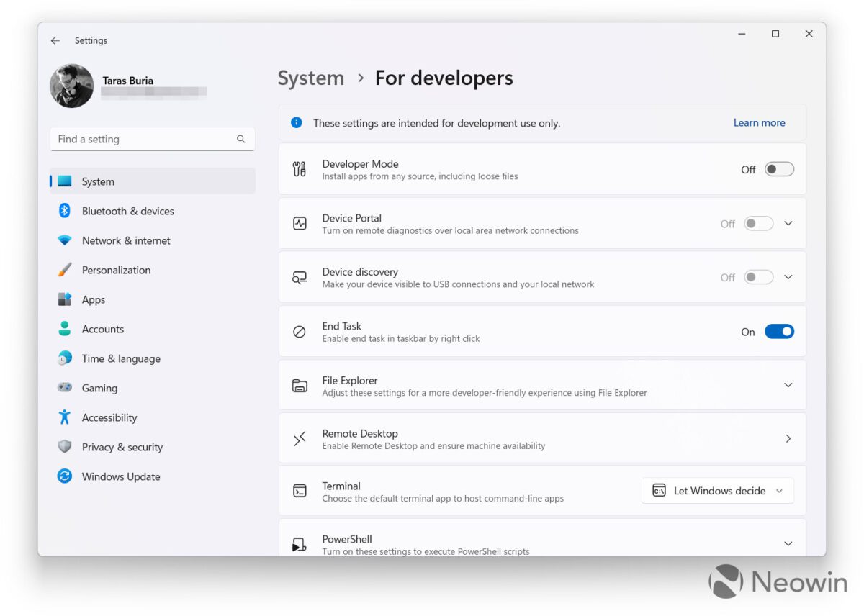Image resolution: width=864 pixels, height=616 pixels.
Task: Toggle the Device Portal switch
Action: tap(759, 223)
